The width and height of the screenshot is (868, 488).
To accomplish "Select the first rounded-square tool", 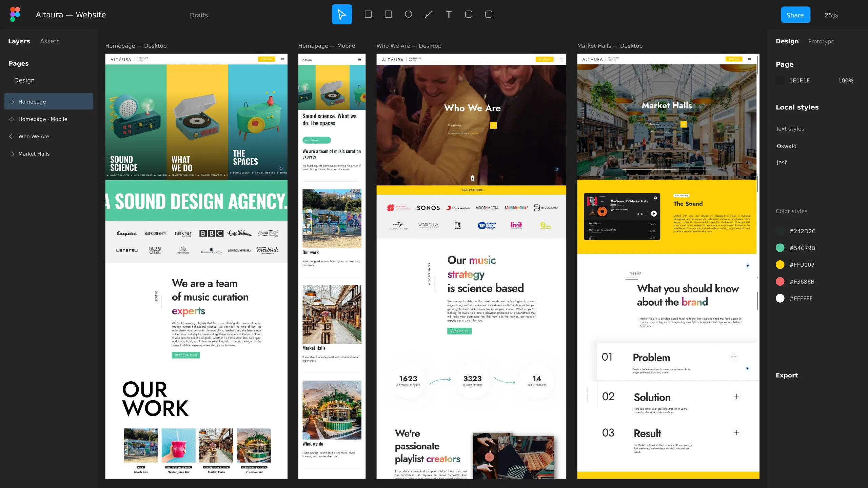I will pos(469,14).
